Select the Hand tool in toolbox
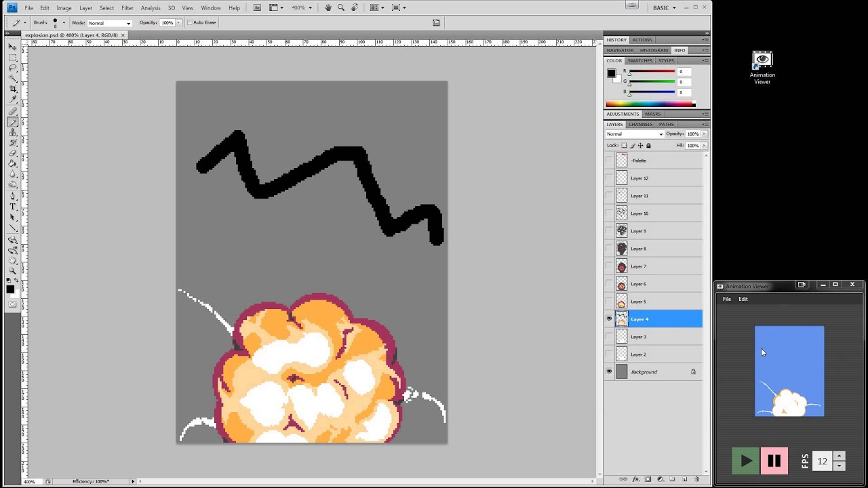Image resolution: width=868 pixels, height=488 pixels. pyautogui.click(x=13, y=260)
